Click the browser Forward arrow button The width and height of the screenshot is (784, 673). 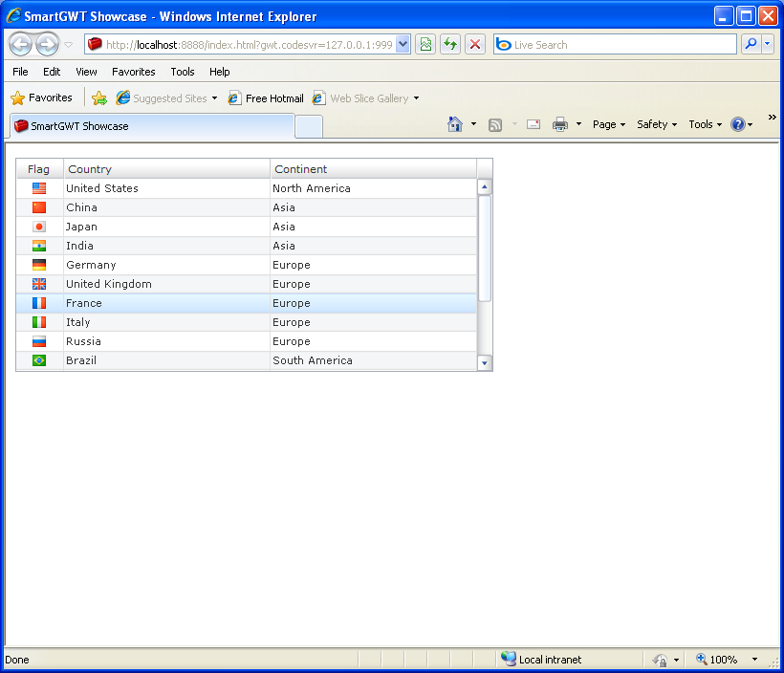48,45
